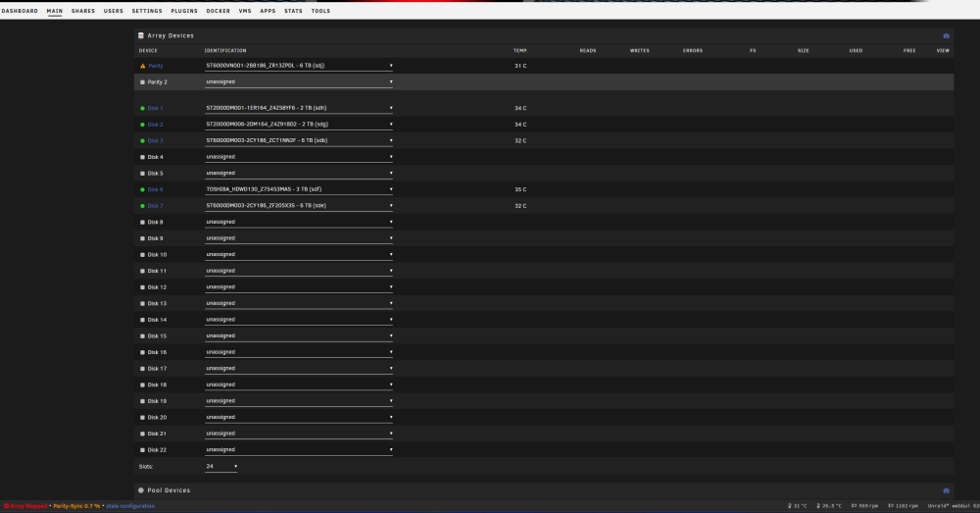Click the Errors column header
This screenshot has height=513, width=980.
(693, 51)
